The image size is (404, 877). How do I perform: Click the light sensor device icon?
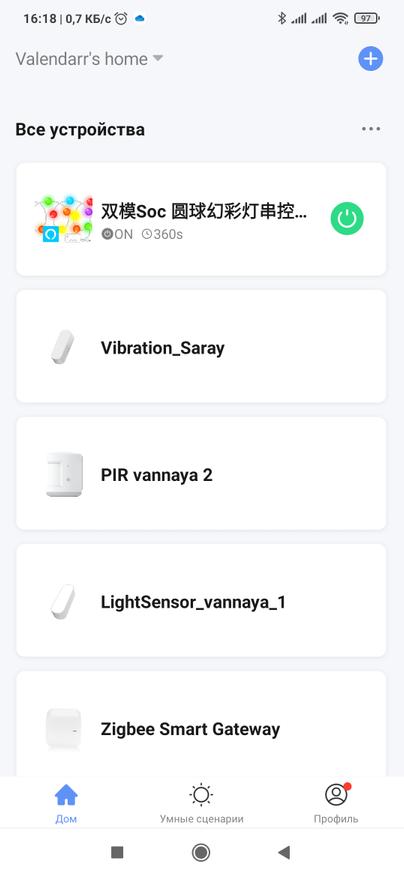tap(63, 602)
